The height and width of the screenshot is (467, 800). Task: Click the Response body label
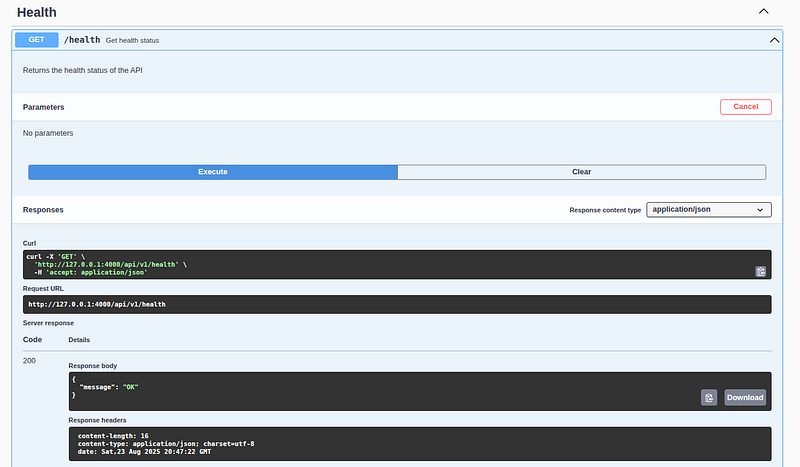[x=93, y=366]
